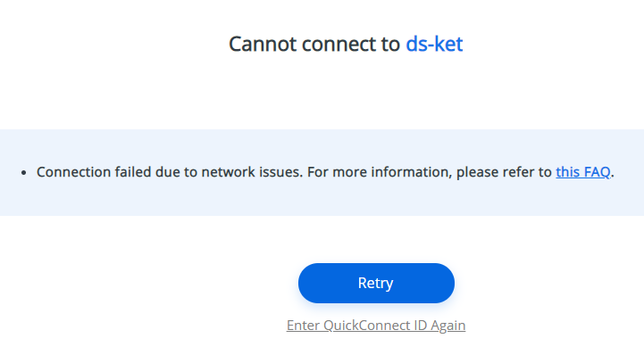Click the word "Retry" inside the pill button
644x355 pixels.
[x=375, y=284]
